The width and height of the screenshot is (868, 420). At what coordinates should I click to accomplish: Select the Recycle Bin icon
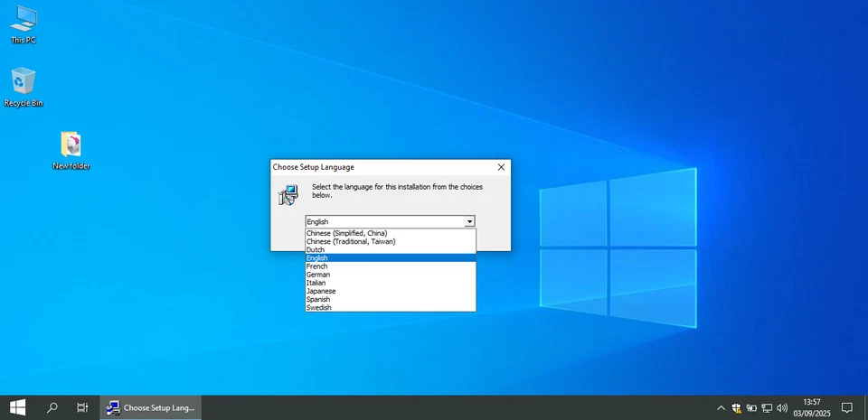24,87
